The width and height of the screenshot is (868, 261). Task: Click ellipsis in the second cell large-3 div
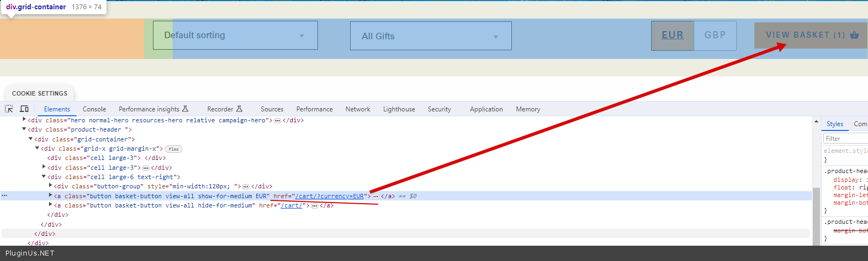pos(146,168)
